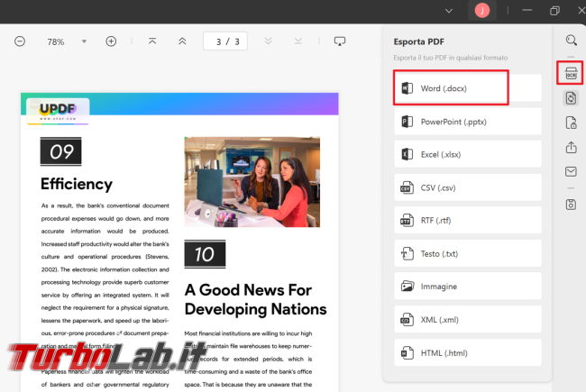This screenshot has width=586, height=392.
Task: Click the "Esporta PDF" panel title
Action: pos(419,41)
